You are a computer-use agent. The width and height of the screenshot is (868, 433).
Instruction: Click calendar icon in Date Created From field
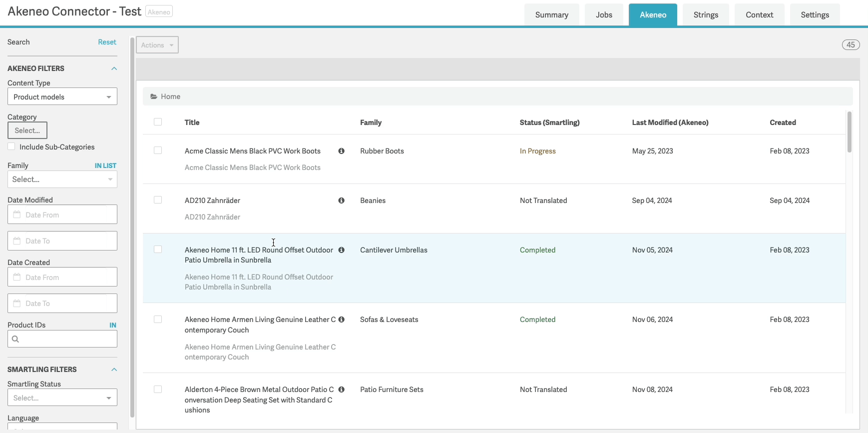17,277
